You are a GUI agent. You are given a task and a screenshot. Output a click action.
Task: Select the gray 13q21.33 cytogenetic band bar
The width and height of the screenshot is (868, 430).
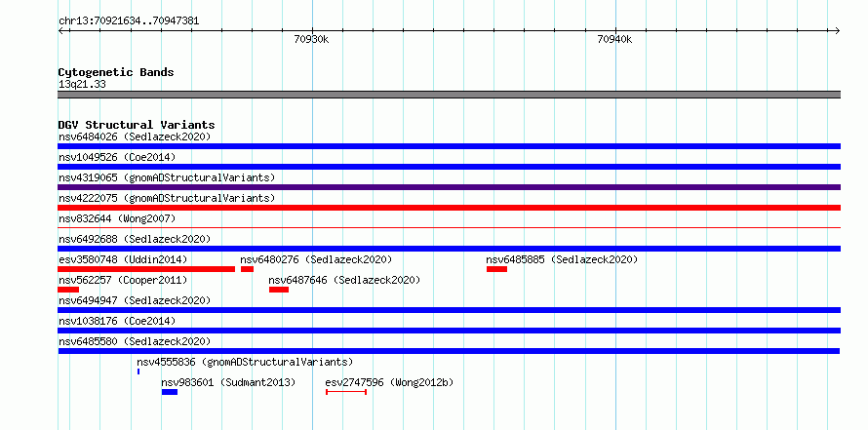point(449,95)
